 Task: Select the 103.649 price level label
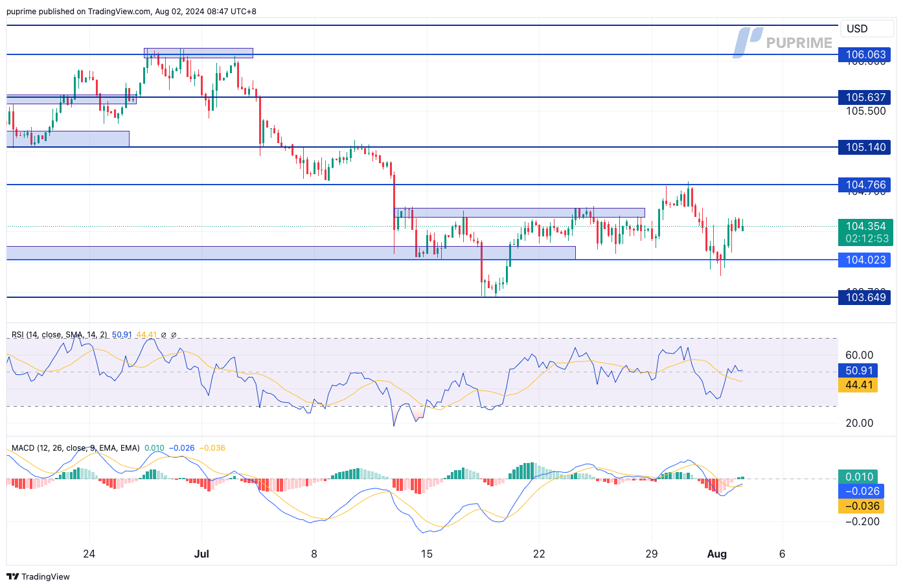pos(865,297)
